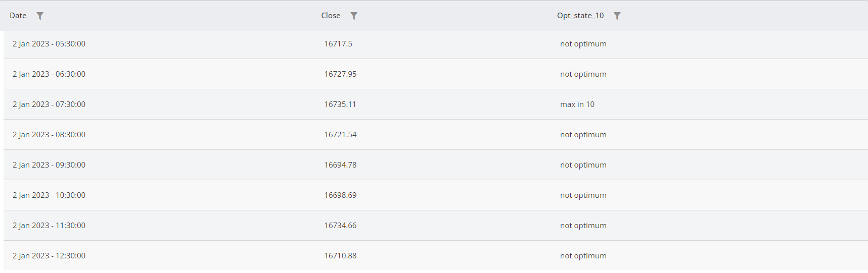Open the Close column filter icon
Viewport: 868px width, 273px height.
point(354,16)
